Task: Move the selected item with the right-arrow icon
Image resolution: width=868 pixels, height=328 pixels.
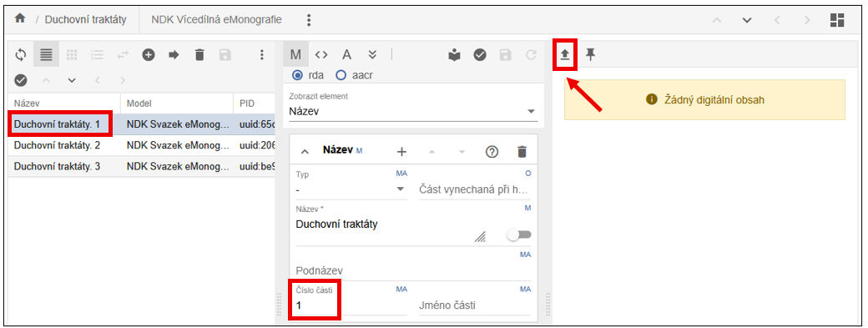Action: point(174,55)
